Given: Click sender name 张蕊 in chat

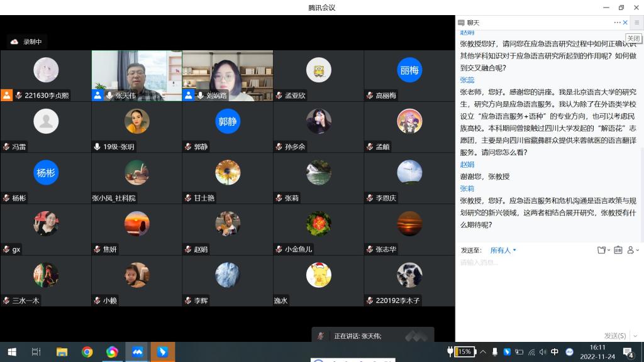Looking at the screenshot, I should tap(467, 80).
